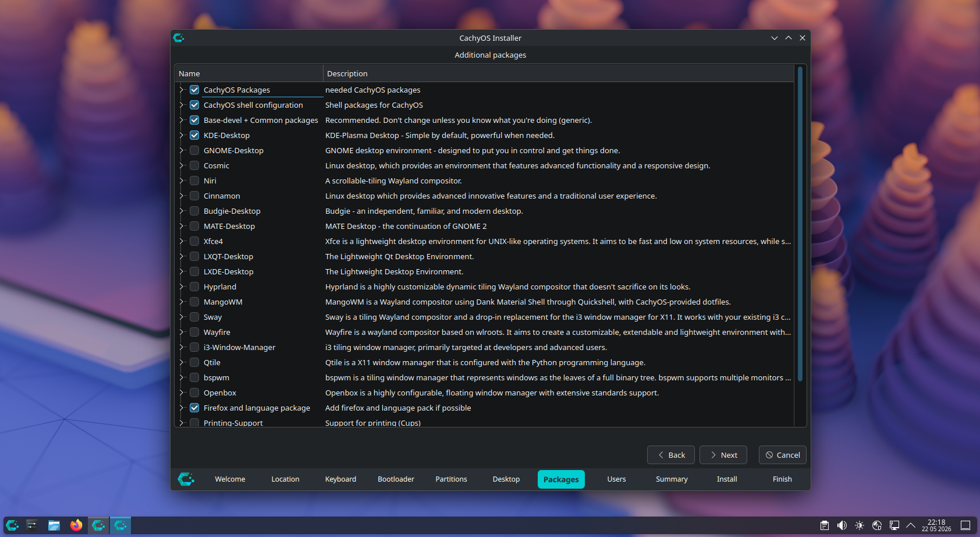Go to the Welcome step
Screen dimensions: 980x537
click(230, 479)
